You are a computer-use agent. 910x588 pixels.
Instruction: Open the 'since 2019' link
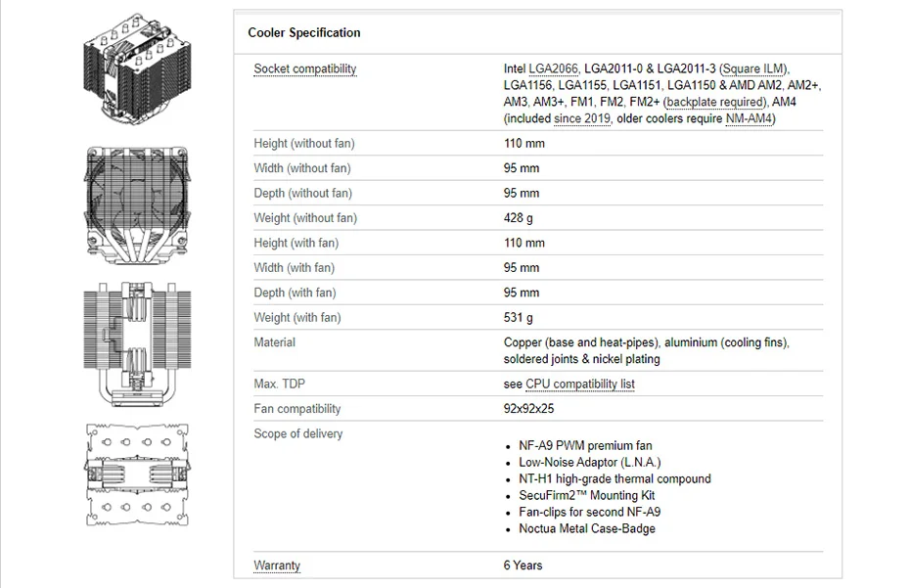[582, 119]
